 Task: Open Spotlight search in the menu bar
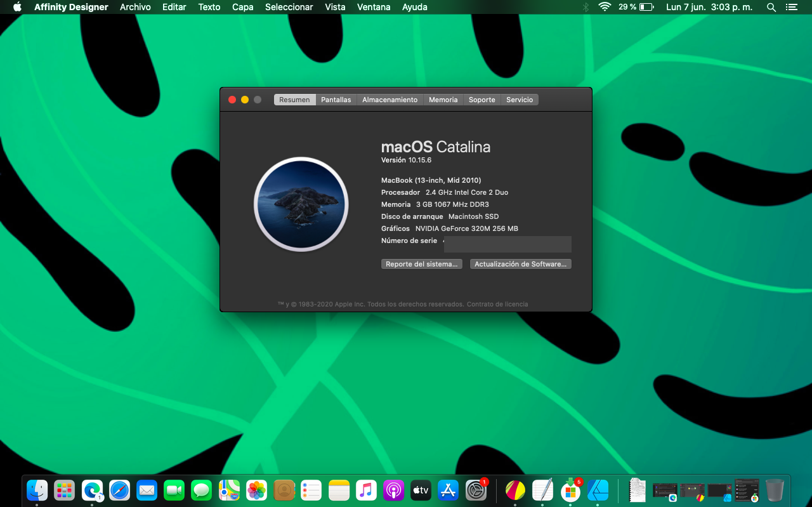[771, 7]
